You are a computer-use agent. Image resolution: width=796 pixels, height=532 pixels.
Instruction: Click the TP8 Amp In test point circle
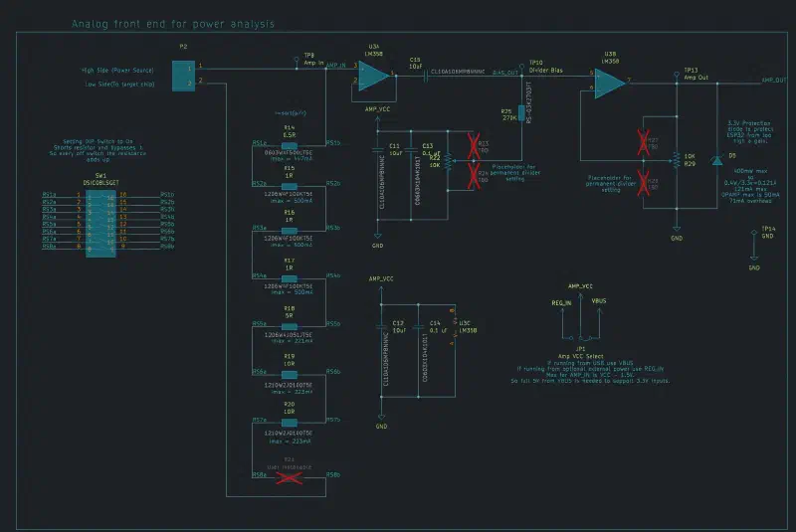click(297, 61)
